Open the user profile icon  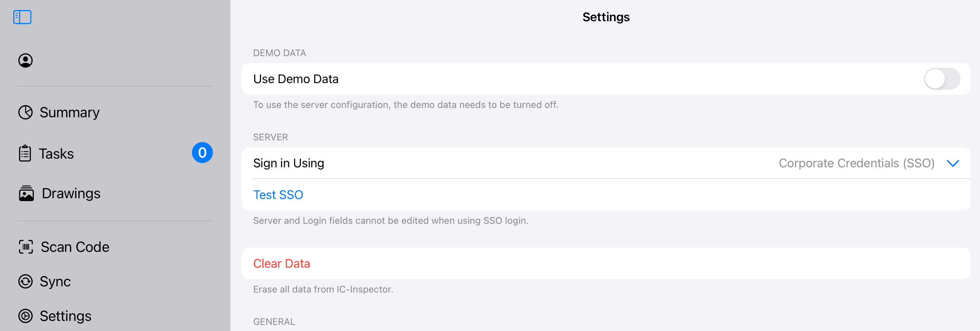point(26,60)
